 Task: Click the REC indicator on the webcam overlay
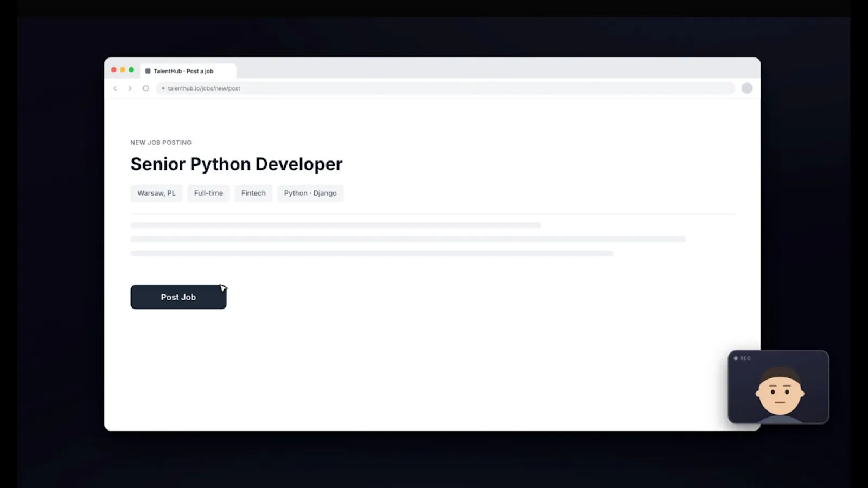click(x=742, y=358)
